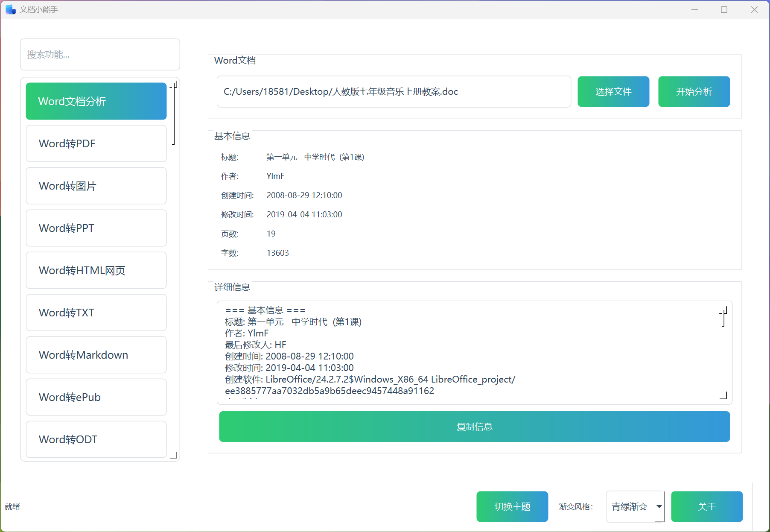Click the 复制信息 button

[474, 426]
